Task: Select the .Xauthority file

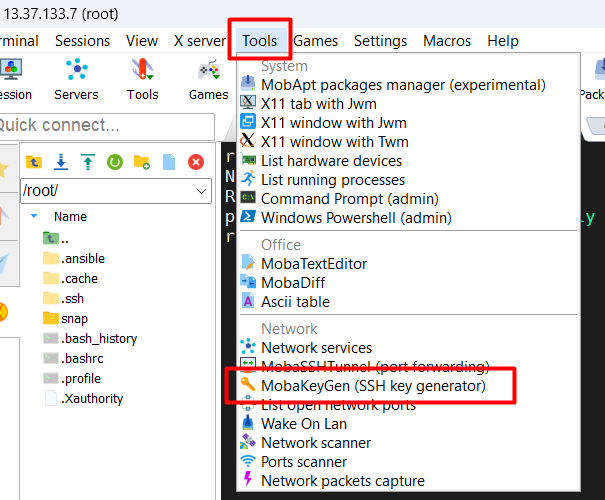Action: coord(83,399)
